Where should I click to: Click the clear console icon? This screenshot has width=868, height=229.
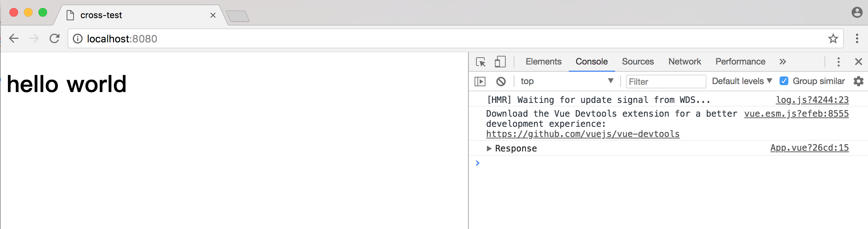coord(501,82)
